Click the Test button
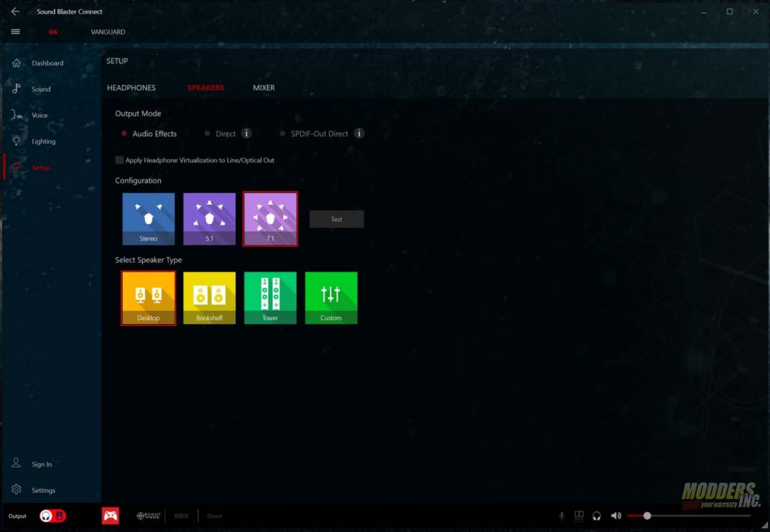Viewport: 770px width, 532px height. click(336, 219)
